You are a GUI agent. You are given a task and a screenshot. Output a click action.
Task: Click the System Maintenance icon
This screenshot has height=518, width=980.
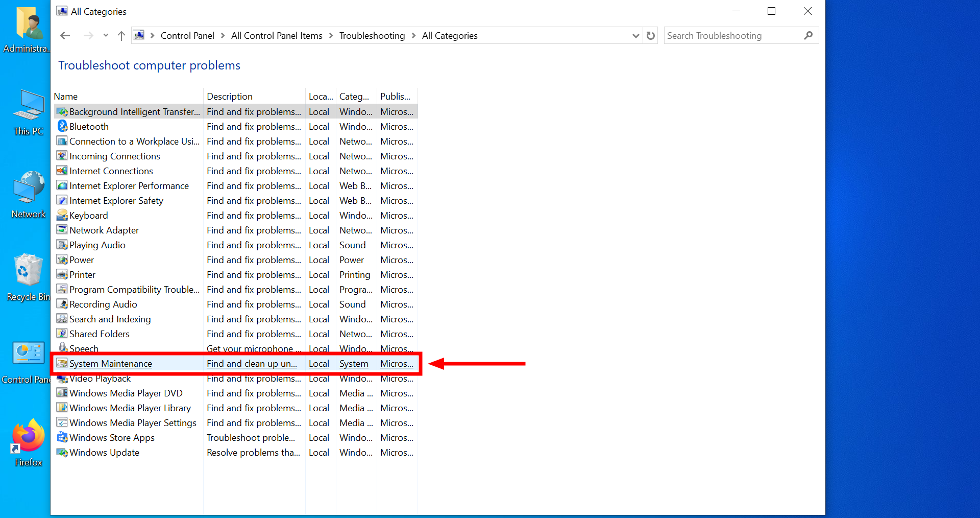coord(62,363)
